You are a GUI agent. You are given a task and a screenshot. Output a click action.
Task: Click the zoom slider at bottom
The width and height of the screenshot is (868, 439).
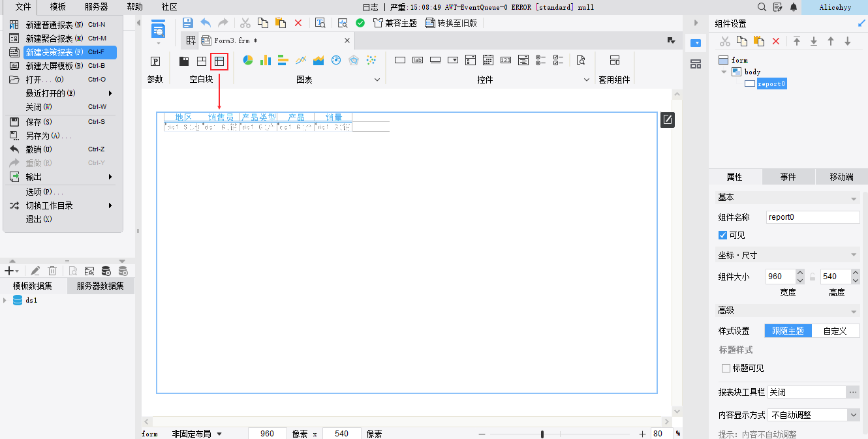click(542, 434)
